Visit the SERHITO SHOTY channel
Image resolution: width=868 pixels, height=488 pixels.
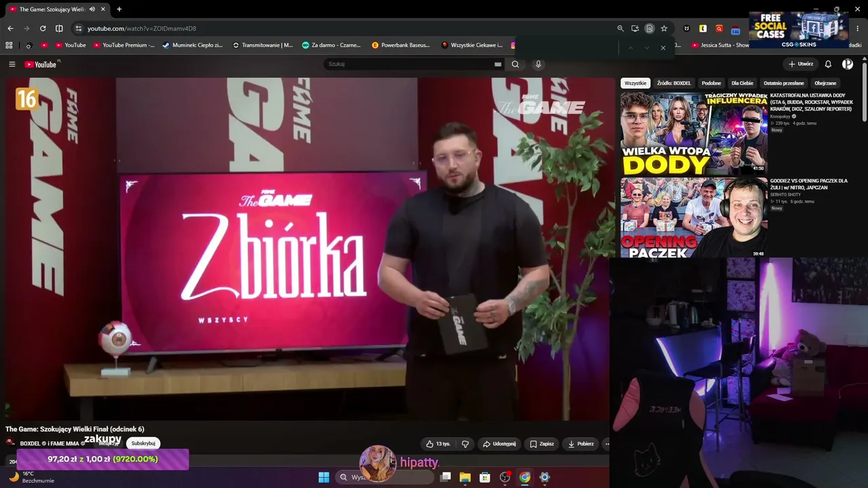point(785,195)
